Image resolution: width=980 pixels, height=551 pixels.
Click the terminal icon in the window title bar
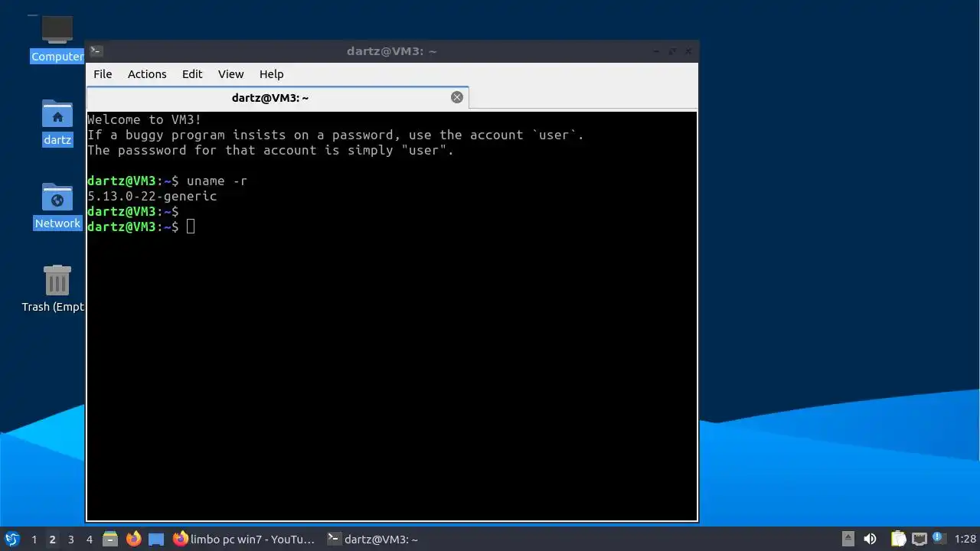(x=96, y=51)
